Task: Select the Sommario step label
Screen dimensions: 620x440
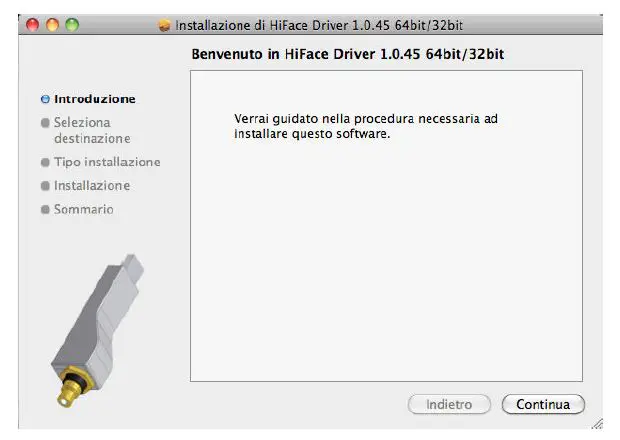Action: click(x=84, y=209)
